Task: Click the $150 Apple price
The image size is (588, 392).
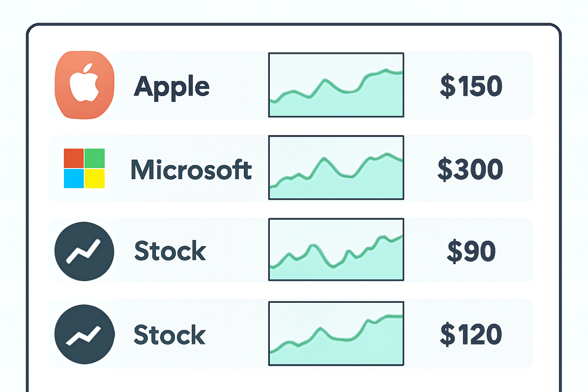Action: click(x=471, y=86)
